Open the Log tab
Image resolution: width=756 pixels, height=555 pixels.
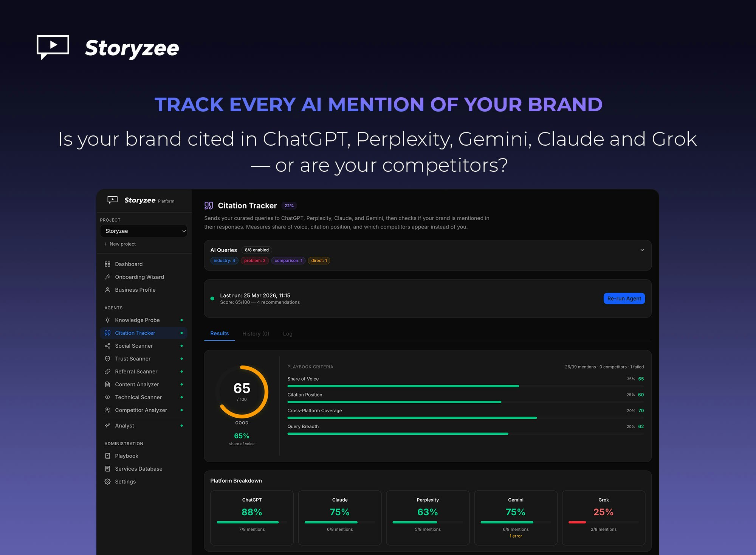[288, 334]
